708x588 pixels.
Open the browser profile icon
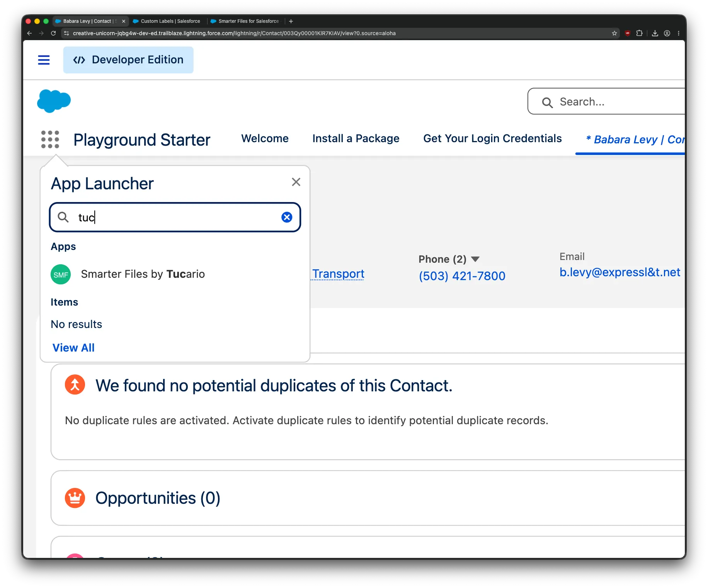[x=667, y=33]
